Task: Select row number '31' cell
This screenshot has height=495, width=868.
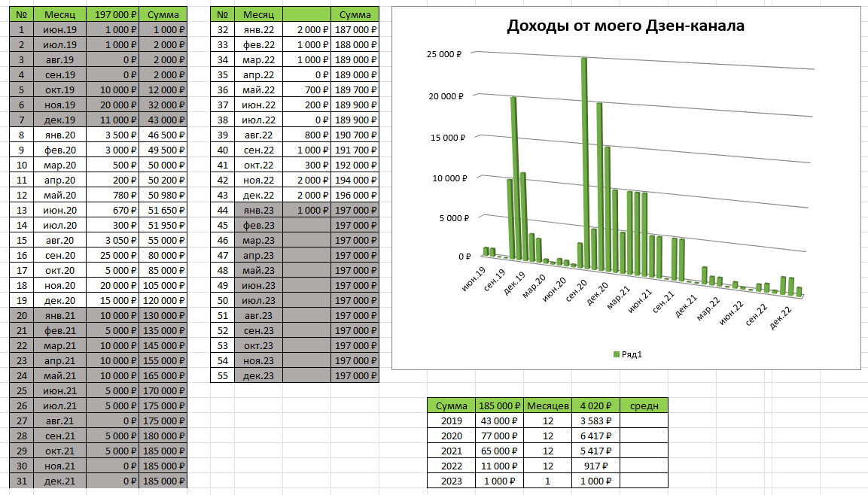Action: click(22, 481)
